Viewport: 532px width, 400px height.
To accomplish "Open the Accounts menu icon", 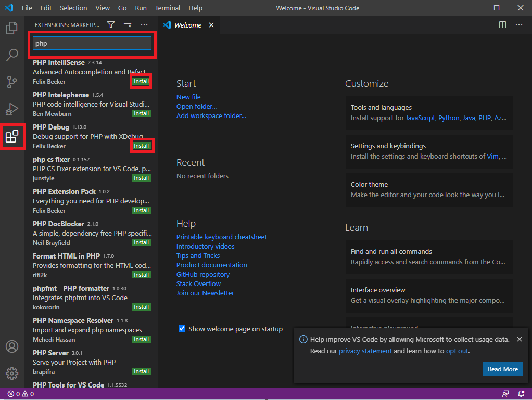I will tap(12, 346).
